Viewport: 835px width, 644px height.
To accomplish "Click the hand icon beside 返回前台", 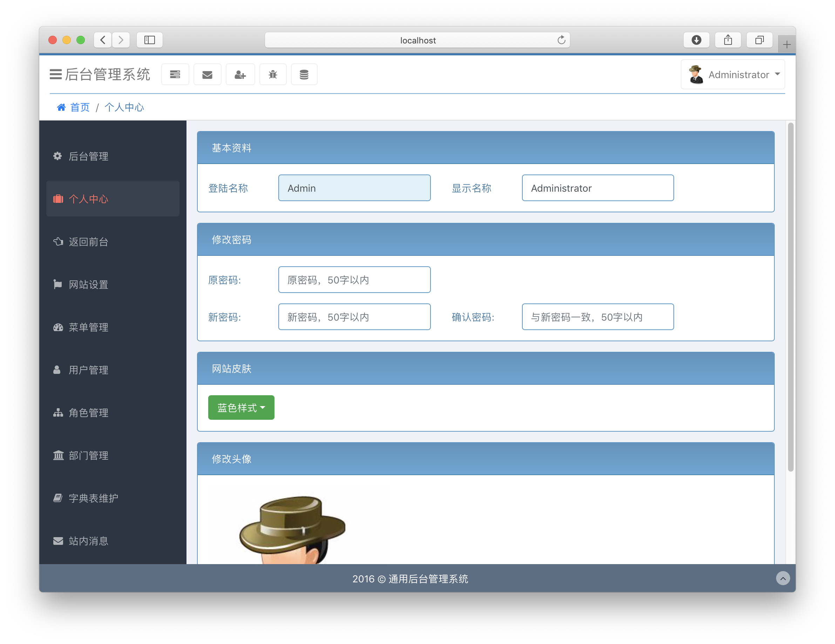I will pos(58,241).
